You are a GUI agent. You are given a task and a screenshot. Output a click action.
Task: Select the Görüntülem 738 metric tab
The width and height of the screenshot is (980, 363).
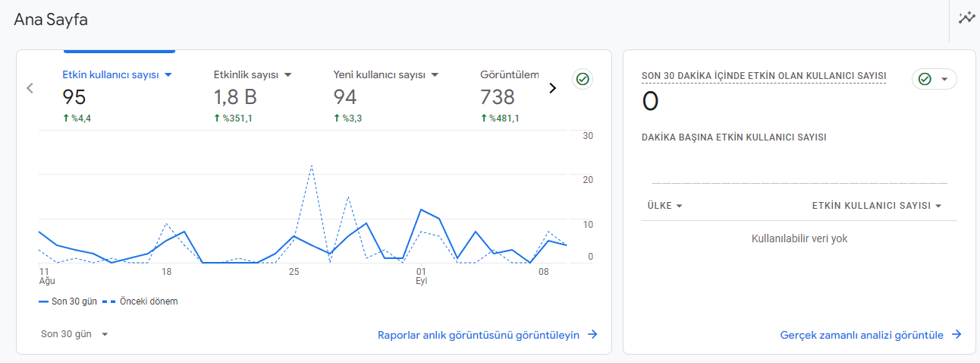(x=509, y=96)
